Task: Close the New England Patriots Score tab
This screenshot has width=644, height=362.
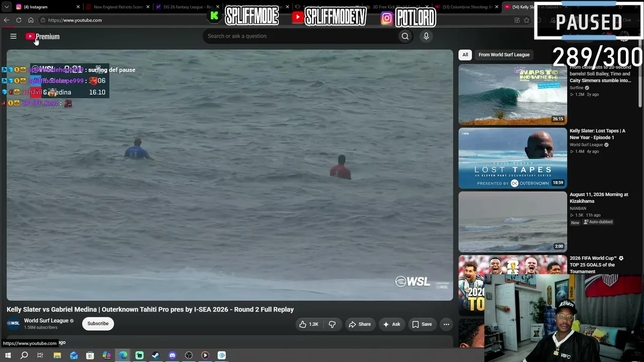Action: (148, 7)
